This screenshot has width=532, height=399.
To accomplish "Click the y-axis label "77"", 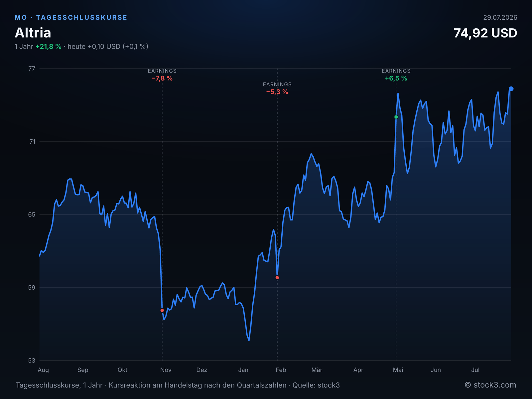I will (x=32, y=69).
